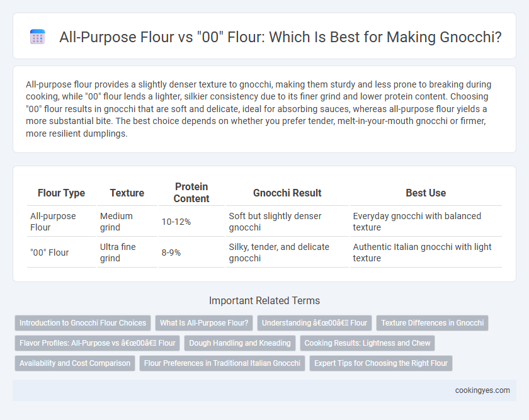529x420 pixels.
Task: Open 'Flour Preferences in Traditional Italian Gnocchi' tag
Action: point(222,363)
